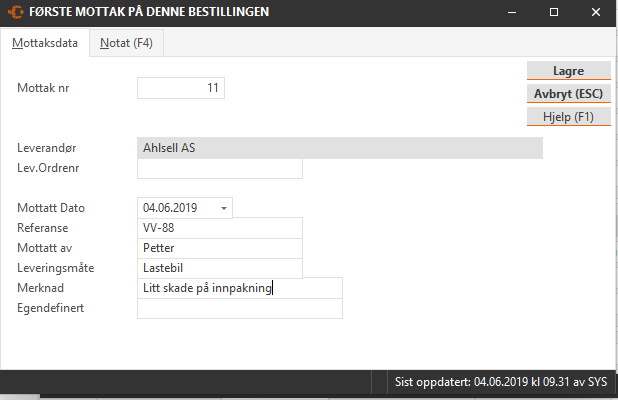Select the empty Egendefinert field
The height and width of the screenshot is (400, 618).
[x=239, y=308]
